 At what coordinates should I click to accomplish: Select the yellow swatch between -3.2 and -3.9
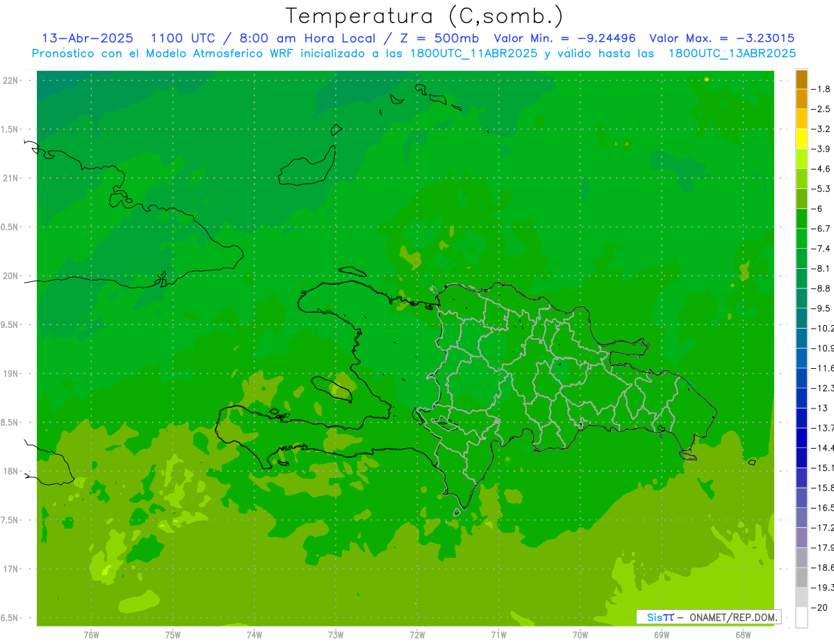pyautogui.click(x=801, y=139)
